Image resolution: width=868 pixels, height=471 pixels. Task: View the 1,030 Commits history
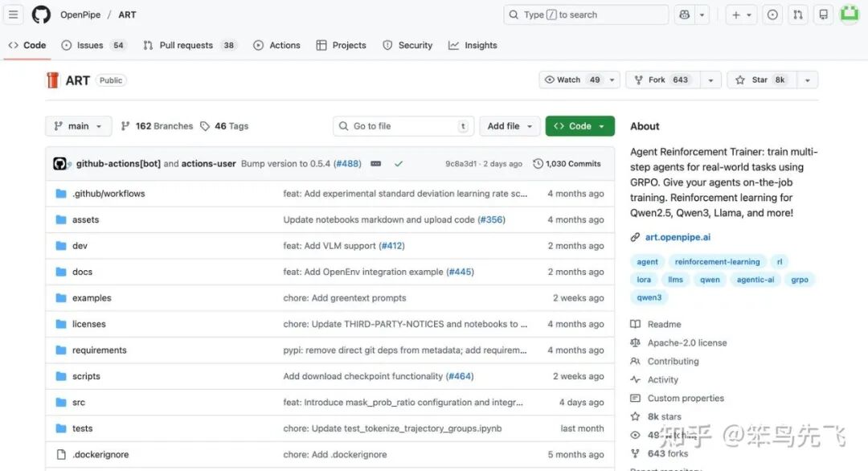click(567, 164)
